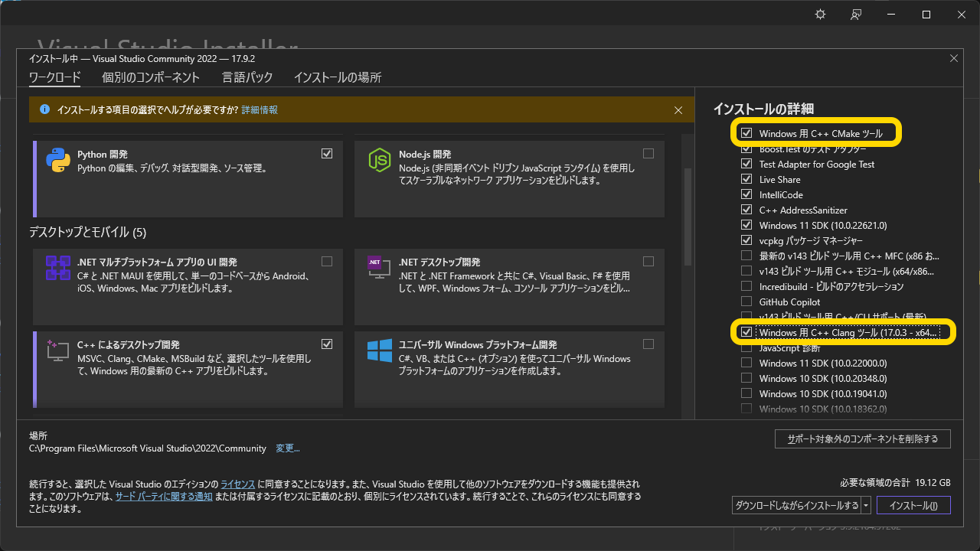Enable the Node.js 開発 workload
Screen dimensions: 980x551
(x=648, y=153)
